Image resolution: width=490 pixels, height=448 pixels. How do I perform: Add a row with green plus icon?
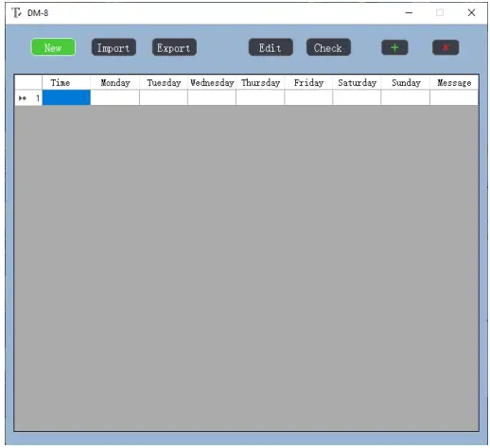[394, 47]
